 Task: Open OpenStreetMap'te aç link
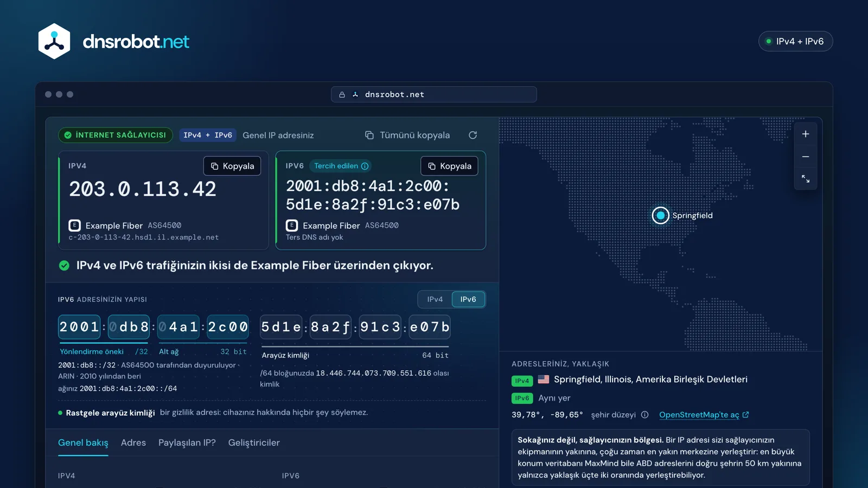704,415
